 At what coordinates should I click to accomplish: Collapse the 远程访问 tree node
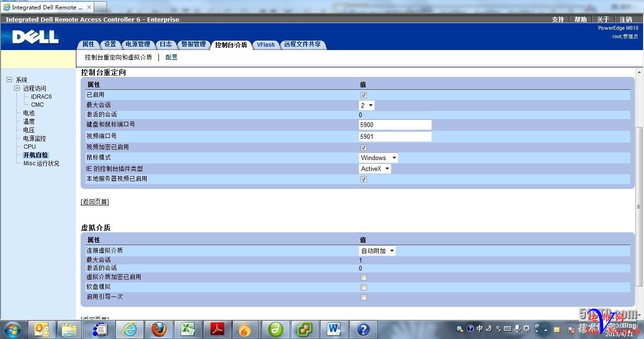17,88
